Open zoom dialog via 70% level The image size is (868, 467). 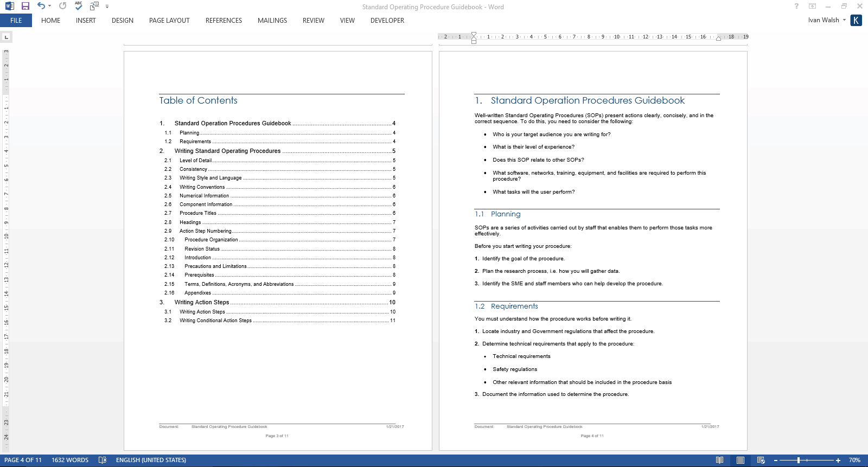[854, 460]
